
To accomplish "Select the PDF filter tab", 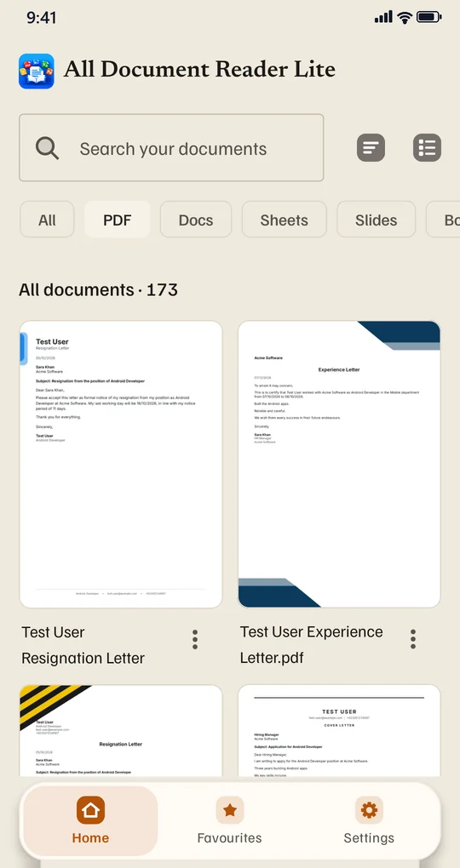I will (117, 220).
